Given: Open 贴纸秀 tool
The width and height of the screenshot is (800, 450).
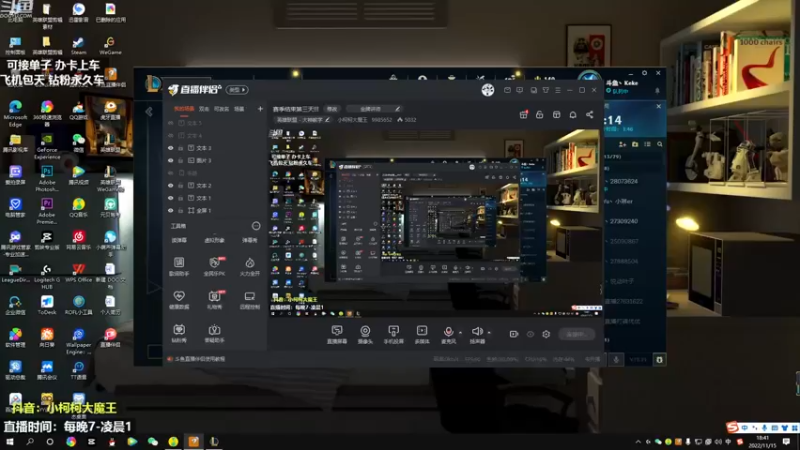Looking at the screenshot, I should click(x=179, y=333).
